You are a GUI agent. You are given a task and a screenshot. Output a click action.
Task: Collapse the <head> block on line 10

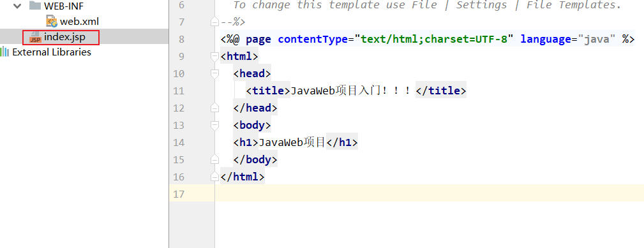(x=214, y=74)
